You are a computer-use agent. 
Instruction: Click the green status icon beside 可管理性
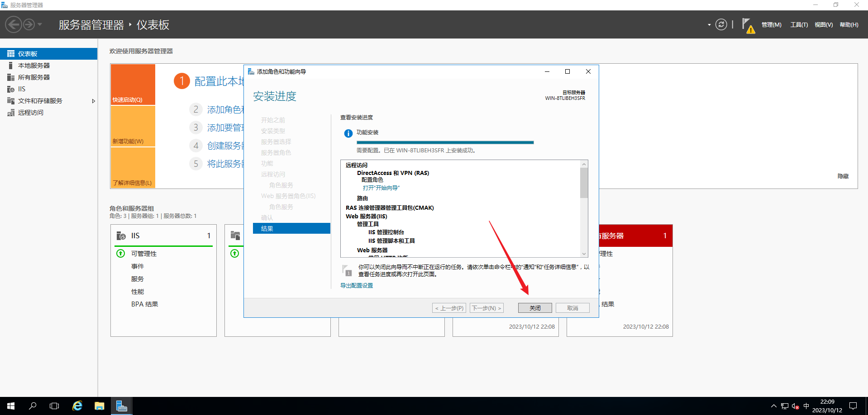[121, 254]
